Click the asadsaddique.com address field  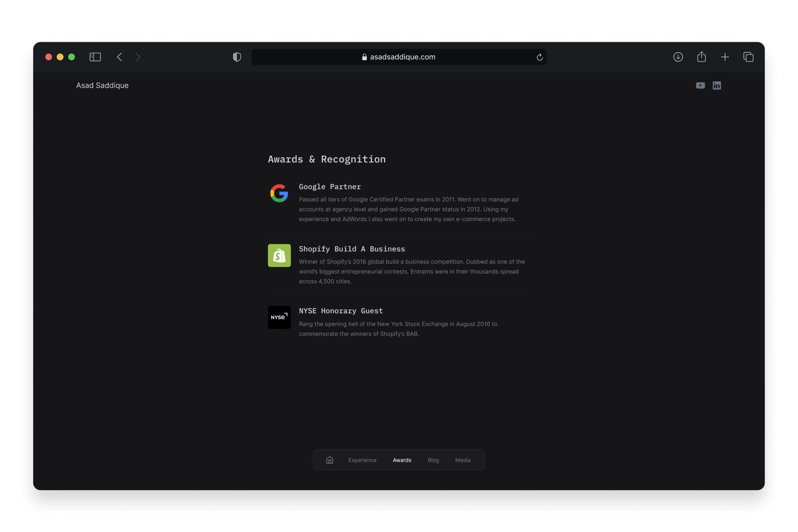click(399, 57)
